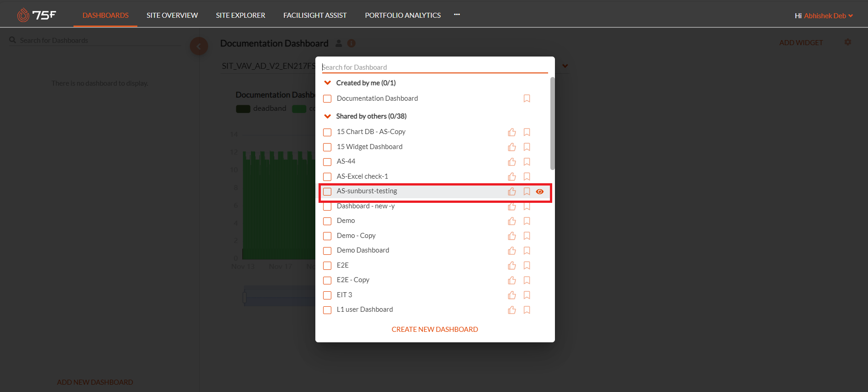This screenshot has height=392, width=868.
Task: Bookmark the EIT 3 dashboard
Action: (x=527, y=295)
